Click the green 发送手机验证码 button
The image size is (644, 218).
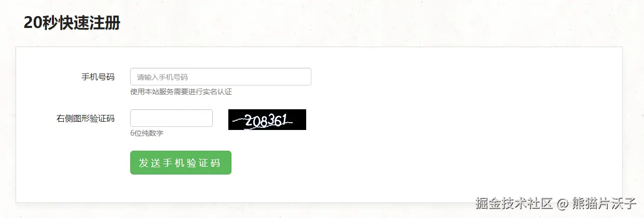click(181, 163)
